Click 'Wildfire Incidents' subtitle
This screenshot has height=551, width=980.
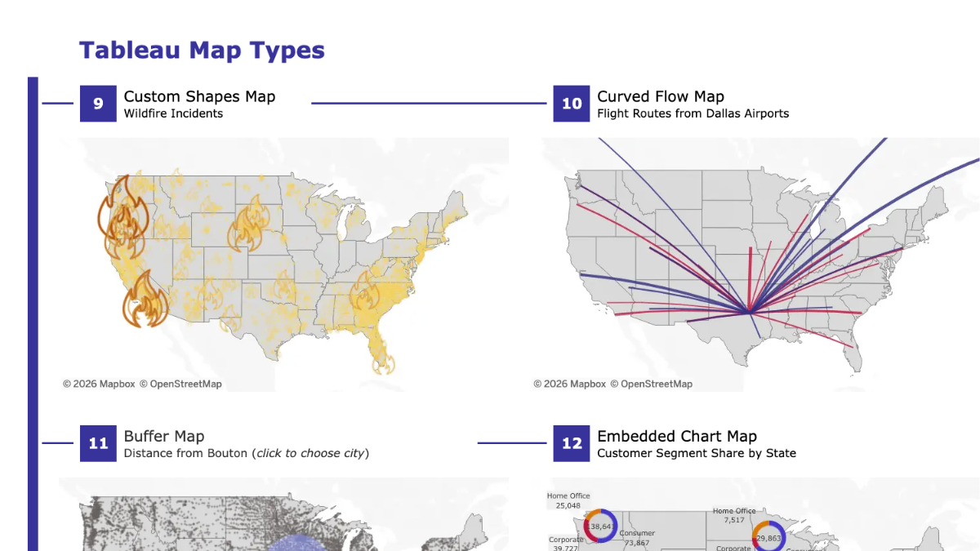(x=173, y=113)
